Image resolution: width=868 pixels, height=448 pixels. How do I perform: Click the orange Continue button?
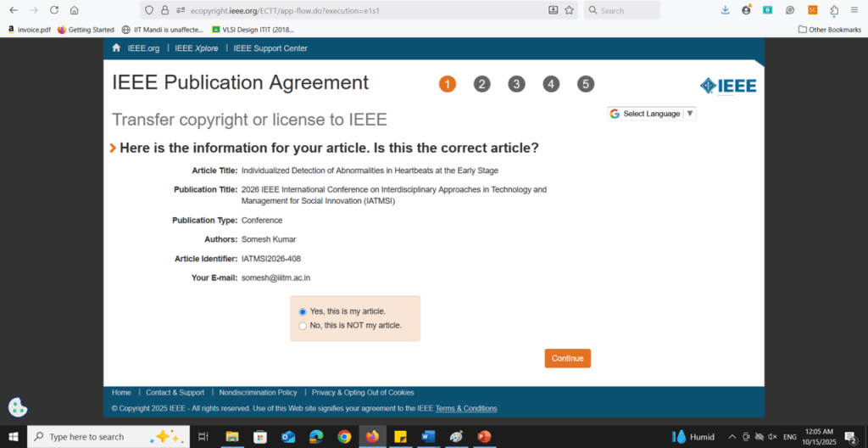pyautogui.click(x=567, y=358)
